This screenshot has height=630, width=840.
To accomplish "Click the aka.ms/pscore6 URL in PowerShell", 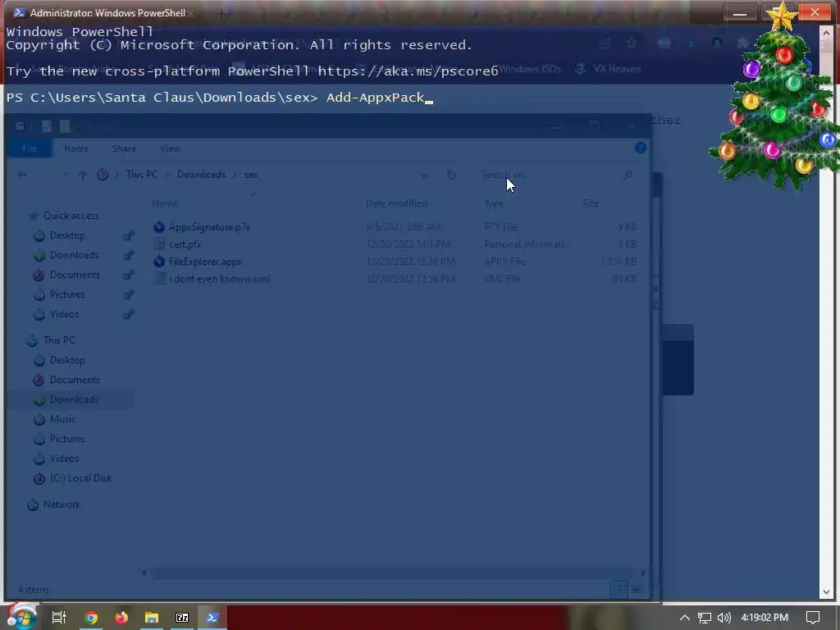I will tap(409, 71).
